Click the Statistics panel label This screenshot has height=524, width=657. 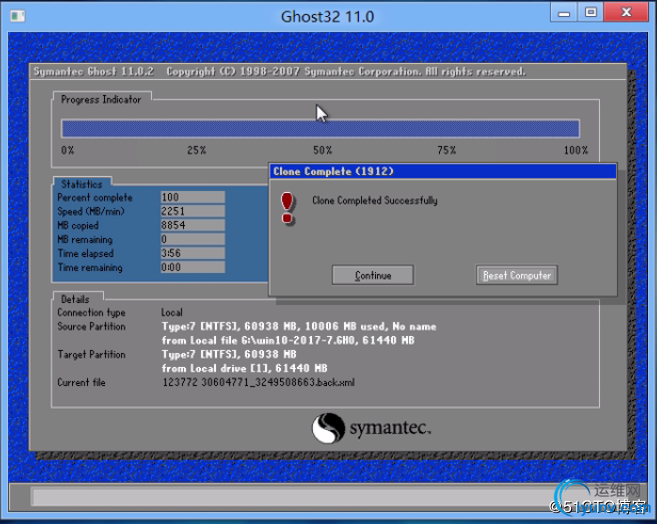pyautogui.click(x=82, y=184)
